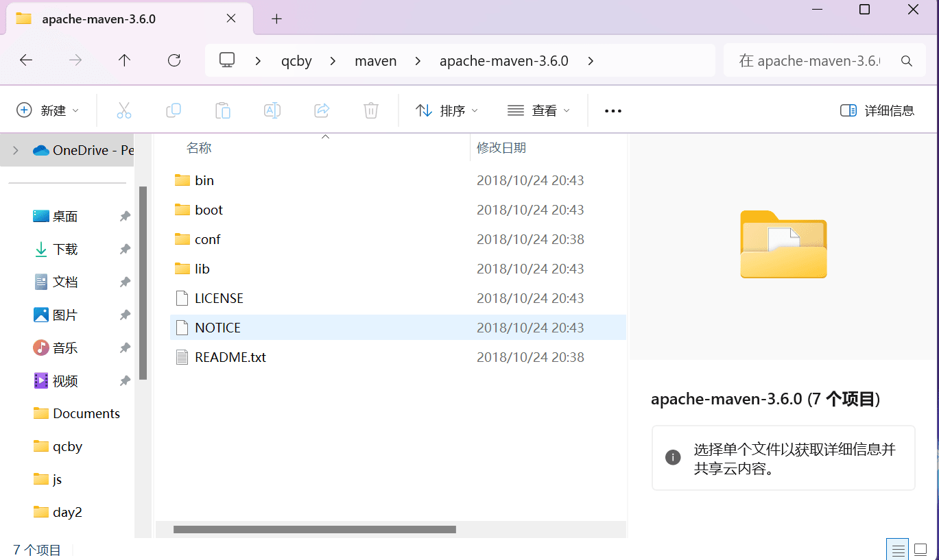The image size is (939, 560).
Task: Switch to details view icon in status bar
Action: coord(896,550)
